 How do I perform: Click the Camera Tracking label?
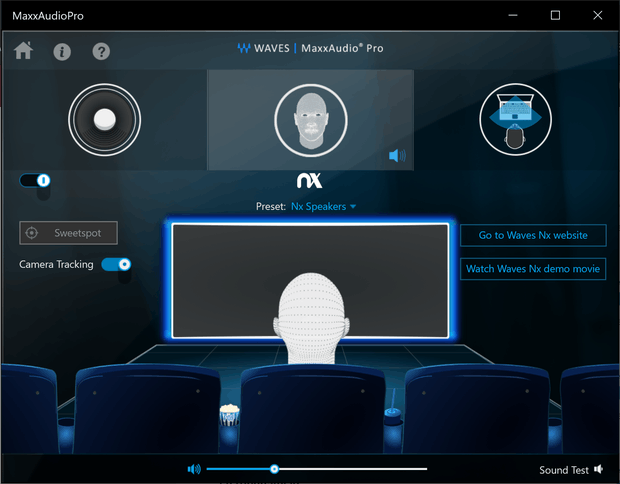pyautogui.click(x=56, y=265)
